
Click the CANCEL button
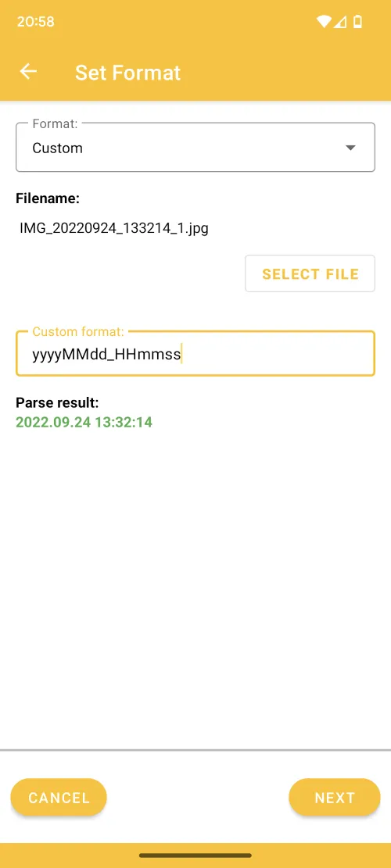(59, 797)
